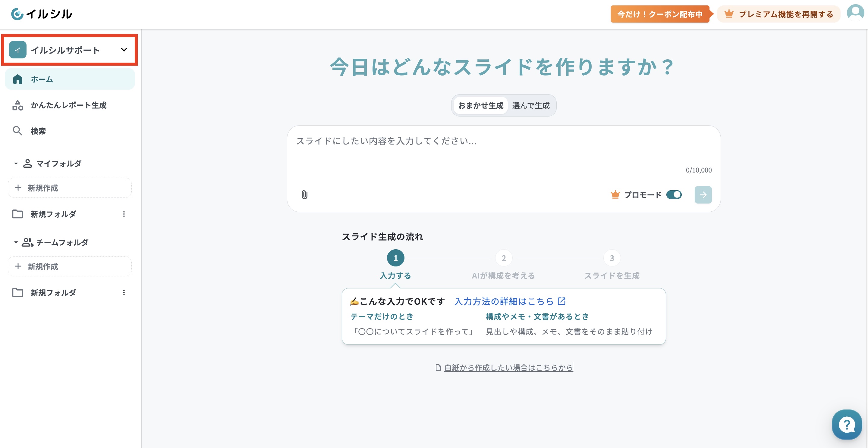Click プレミアム機能を再開する button
The height and width of the screenshot is (448, 868).
[x=778, y=14]
